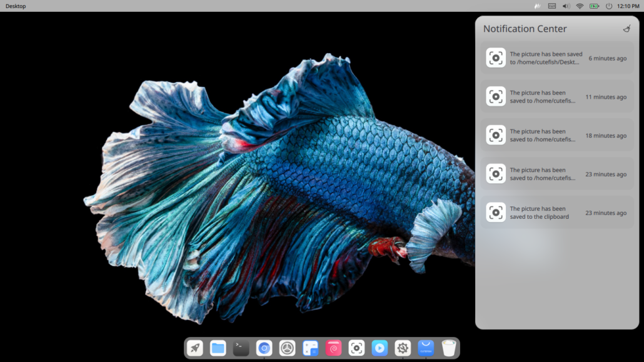Screen dimensions: 644x362
Task: Open the Chromium browser from the dock
Action: coord(264,348)
